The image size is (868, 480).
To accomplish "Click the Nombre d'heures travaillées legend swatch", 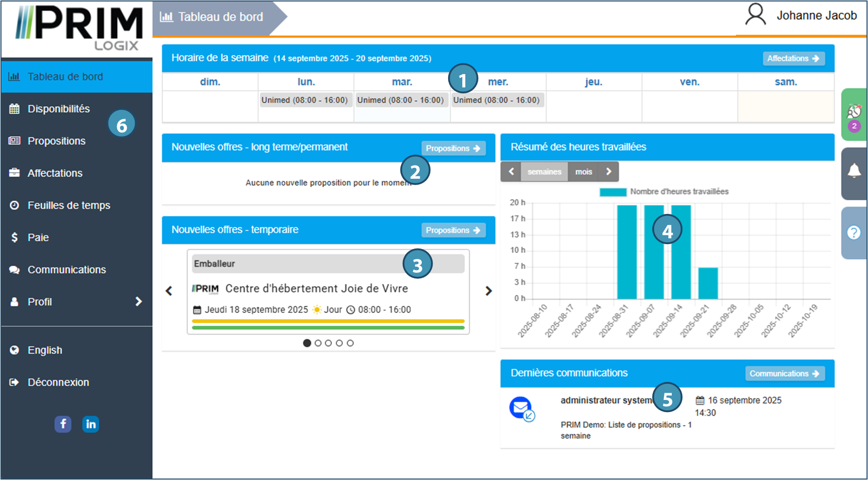I will (x=613, y=192).
